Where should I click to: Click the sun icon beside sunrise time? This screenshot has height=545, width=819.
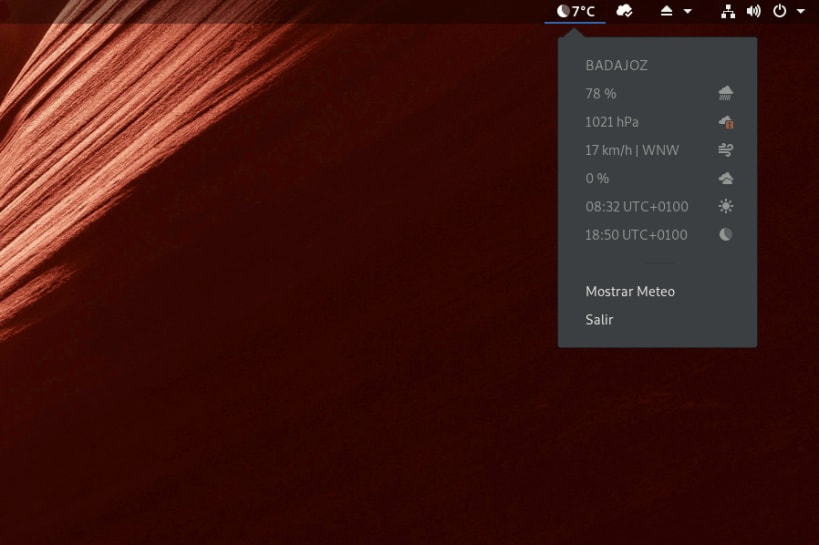(726, 206)
